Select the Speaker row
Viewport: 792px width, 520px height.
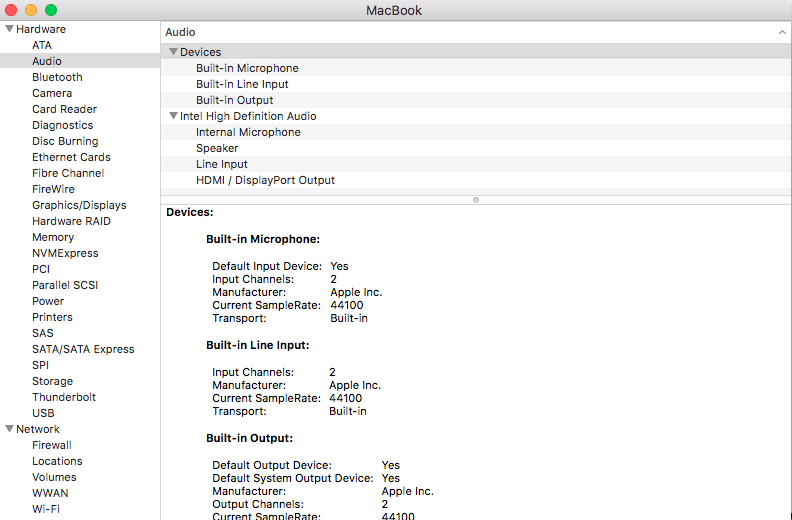[x=217, y=148]
